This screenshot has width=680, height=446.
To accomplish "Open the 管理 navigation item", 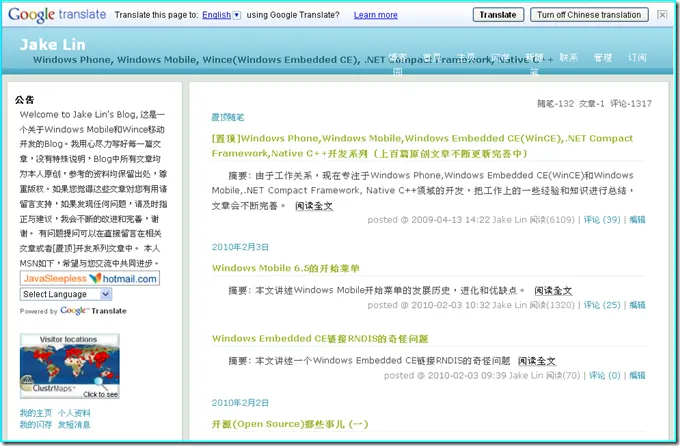I will (602, 57).
